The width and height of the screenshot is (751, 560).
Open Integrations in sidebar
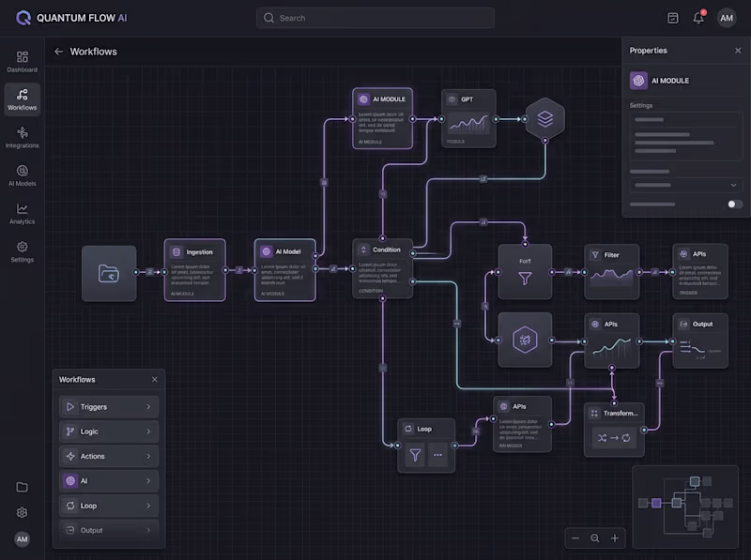[22, 137]
